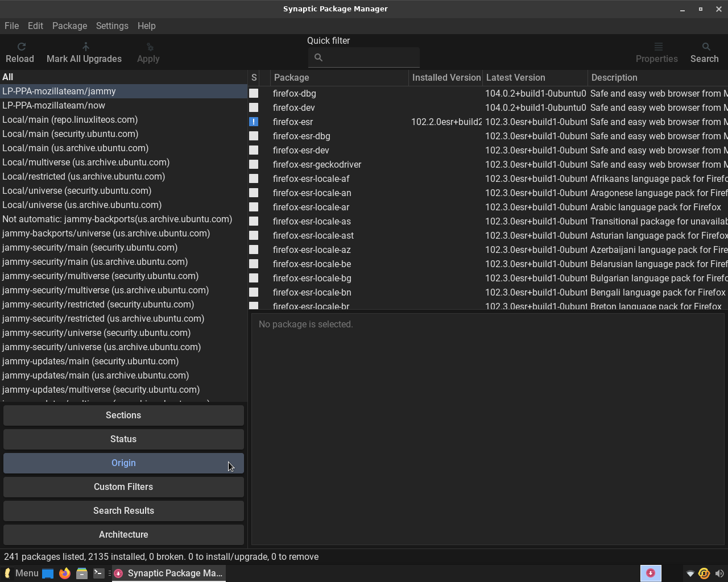Mark firefox-esr-locale-af status checkbox
The image size is (728, 582).
coord(254,178)
